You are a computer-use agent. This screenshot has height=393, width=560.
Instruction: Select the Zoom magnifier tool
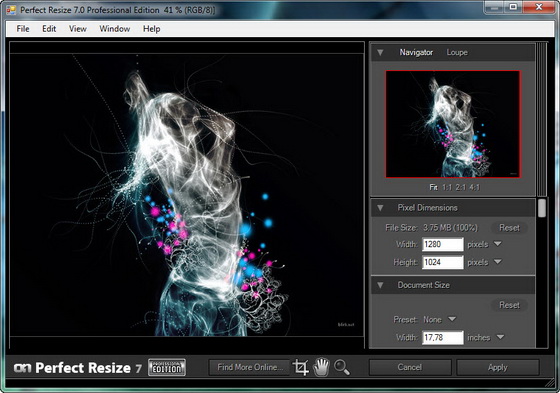(x=342, y=367)
